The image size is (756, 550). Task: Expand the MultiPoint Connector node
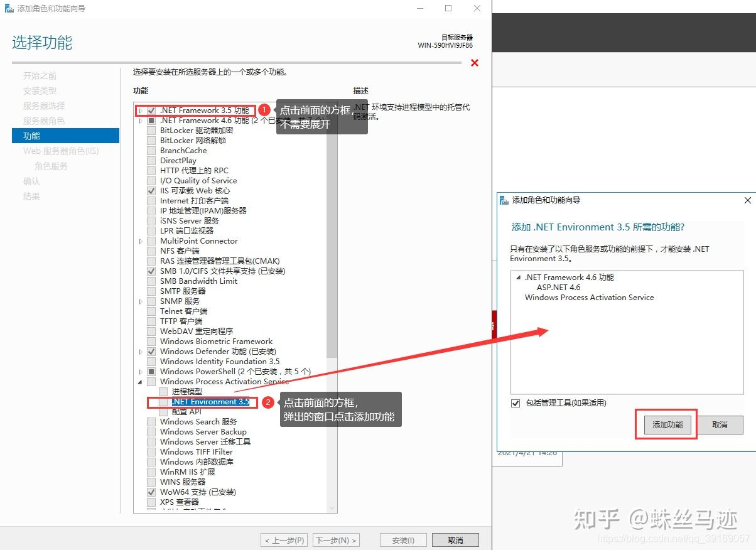tap(141, 241)
